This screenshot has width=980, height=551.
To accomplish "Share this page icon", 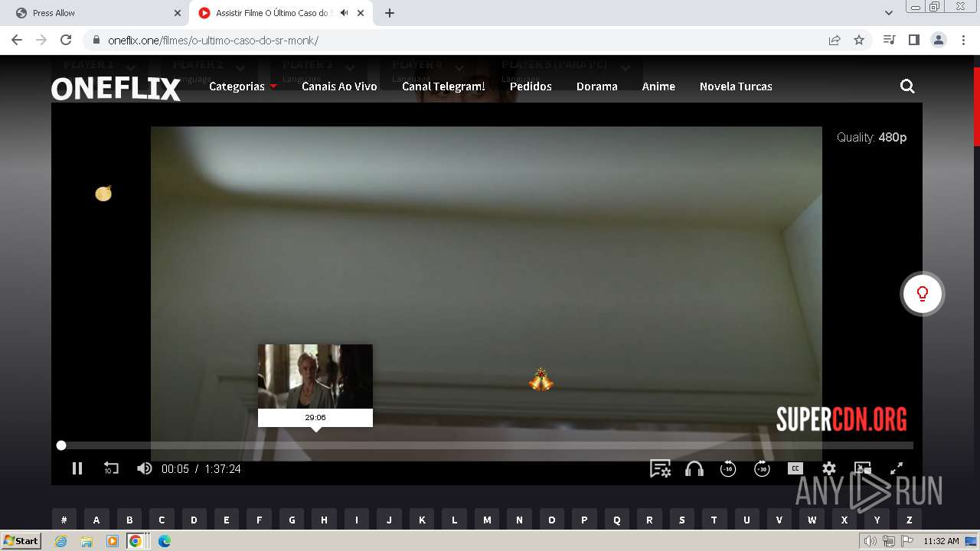I will point(835,41).
